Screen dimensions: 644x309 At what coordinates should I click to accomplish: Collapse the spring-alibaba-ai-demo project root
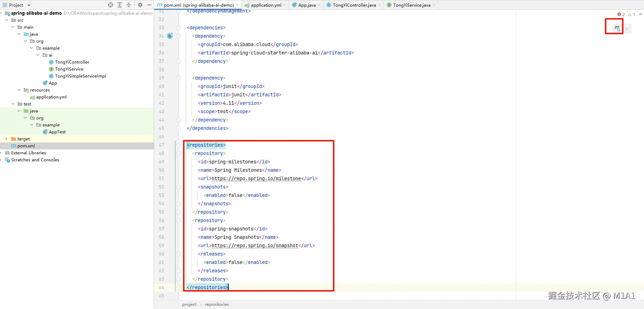pyautogui.click(x=1, y=13)
